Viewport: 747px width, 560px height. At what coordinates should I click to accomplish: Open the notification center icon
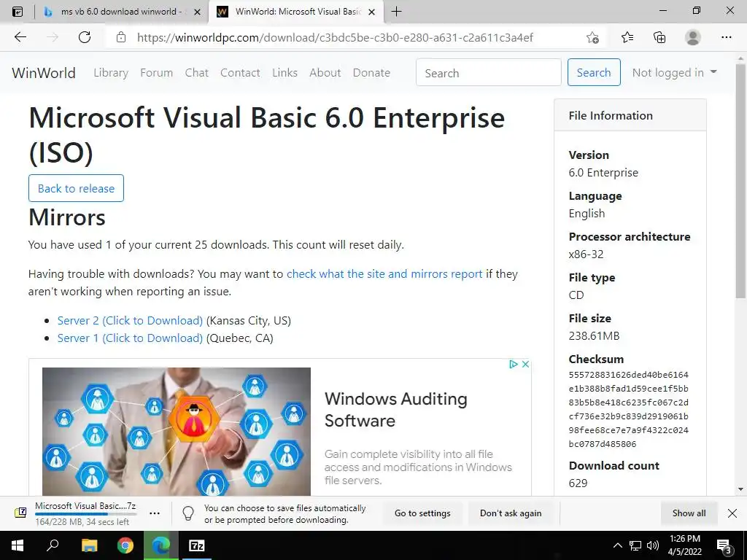coord(724,546)
